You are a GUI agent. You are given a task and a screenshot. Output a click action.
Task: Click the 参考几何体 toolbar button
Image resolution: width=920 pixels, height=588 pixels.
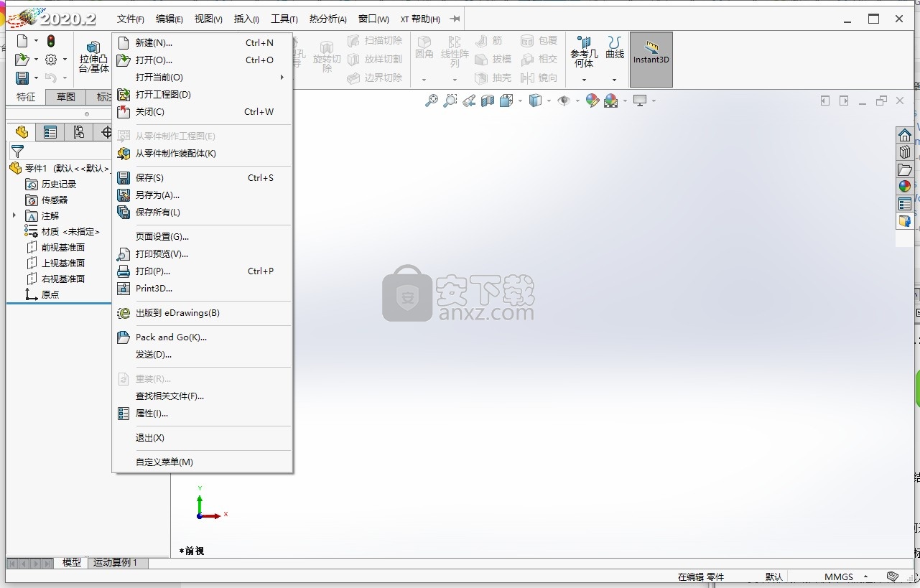[584, 52]
